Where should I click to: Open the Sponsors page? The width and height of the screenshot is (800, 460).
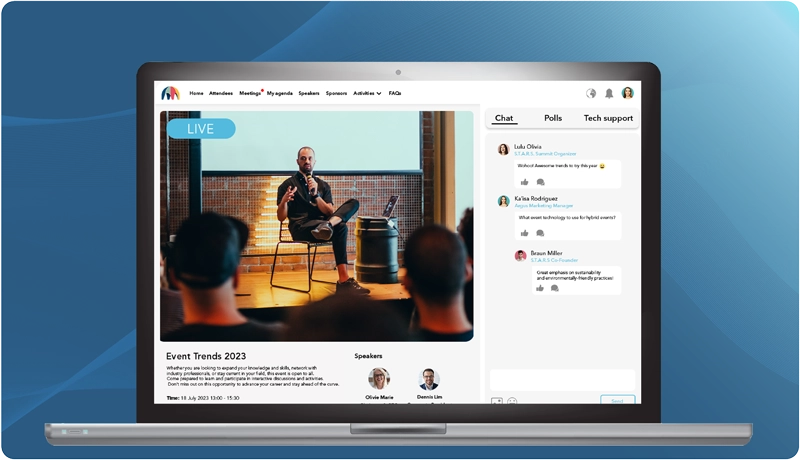[336, 93]
